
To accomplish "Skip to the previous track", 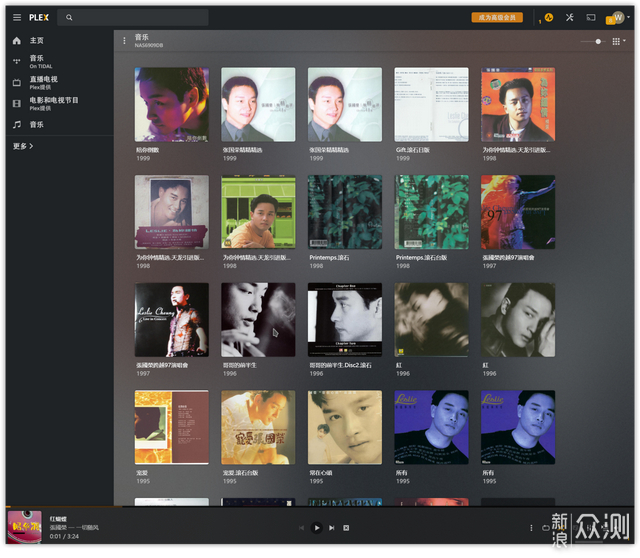I will click(x=301, y=527).
